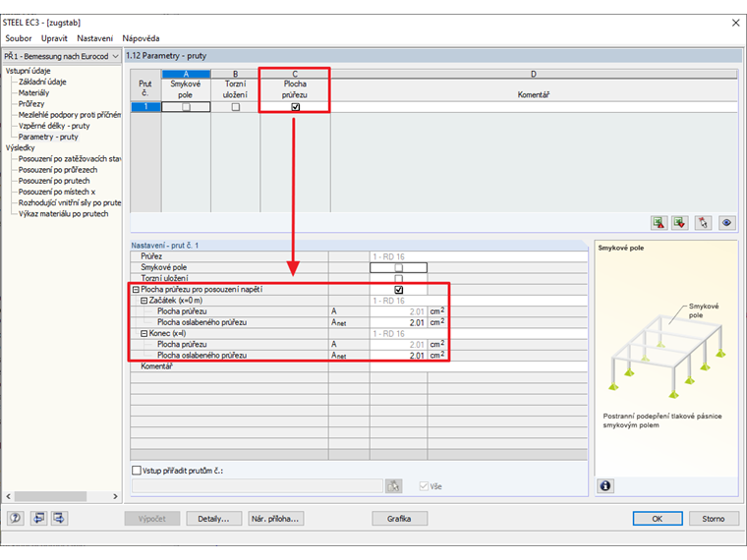Screen dimensions: 747x560
Task: Click the Výpočet button
Action: pyautogui.click(x=152, y=519)
